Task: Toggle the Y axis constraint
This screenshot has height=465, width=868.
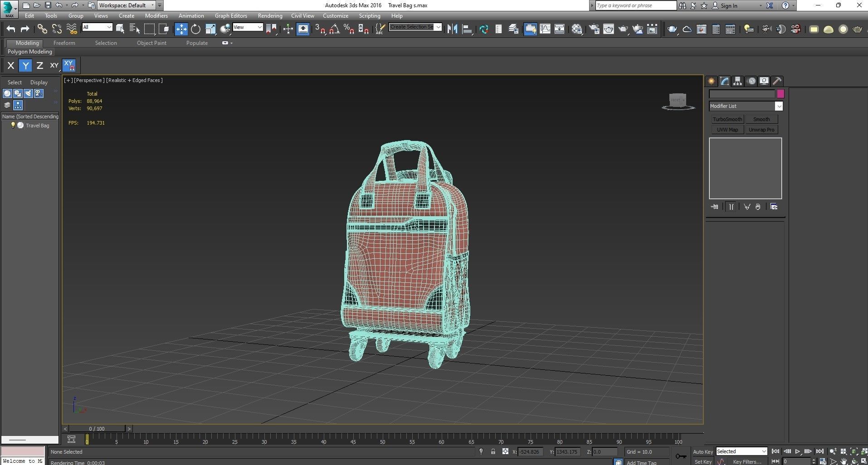Action: [x=25, y=66]
